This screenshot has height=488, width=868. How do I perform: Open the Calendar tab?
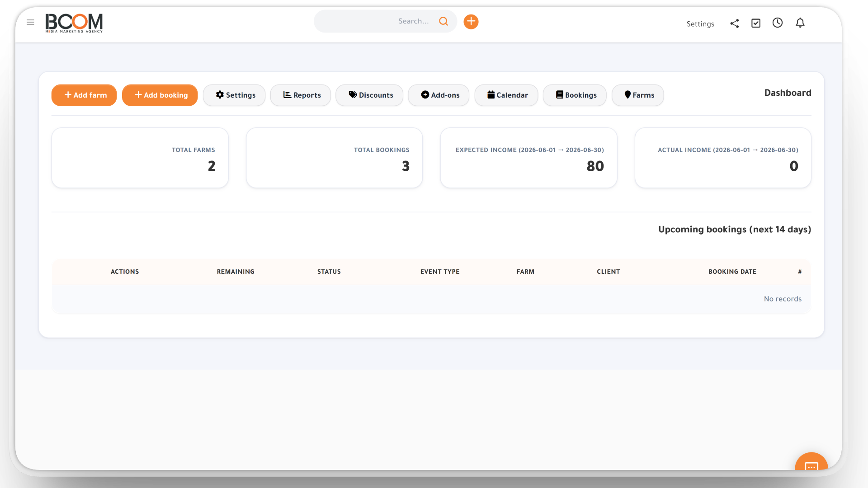point(506,95)
